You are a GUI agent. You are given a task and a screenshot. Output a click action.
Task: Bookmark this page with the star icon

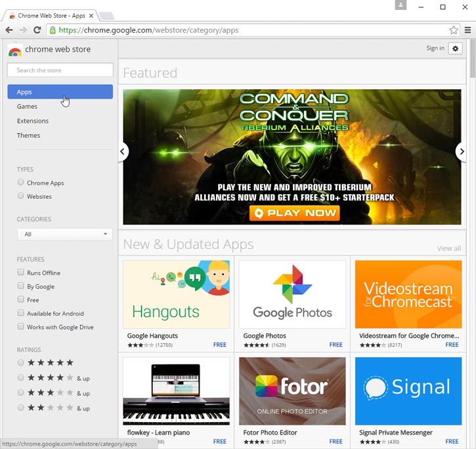pyautogui.click(x=454, y=30)
